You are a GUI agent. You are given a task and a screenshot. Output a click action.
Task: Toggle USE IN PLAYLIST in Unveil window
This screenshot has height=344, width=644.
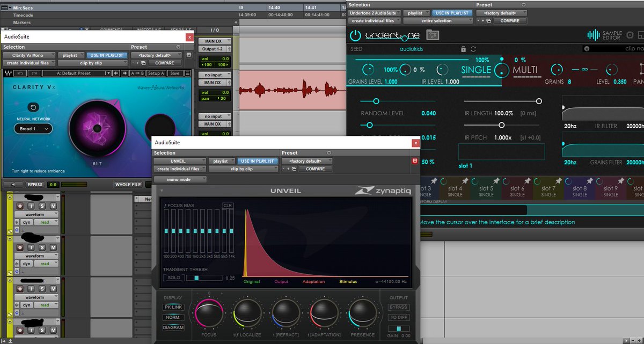coord(257,161)
